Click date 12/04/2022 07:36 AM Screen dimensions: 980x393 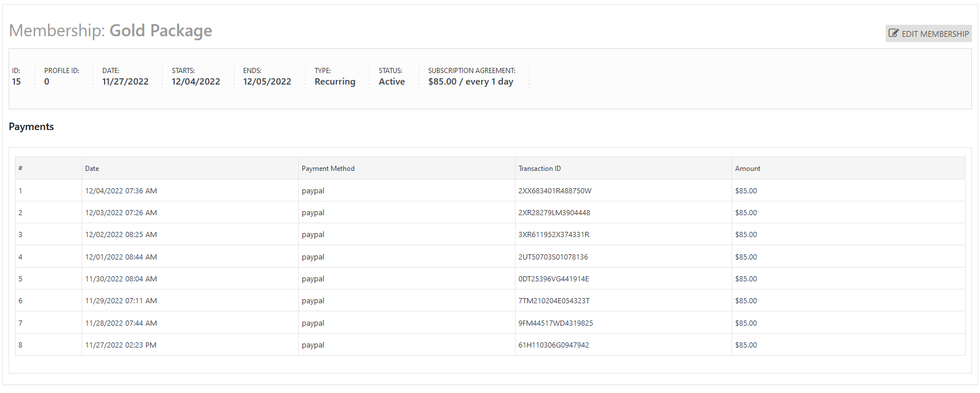(121, 191)
